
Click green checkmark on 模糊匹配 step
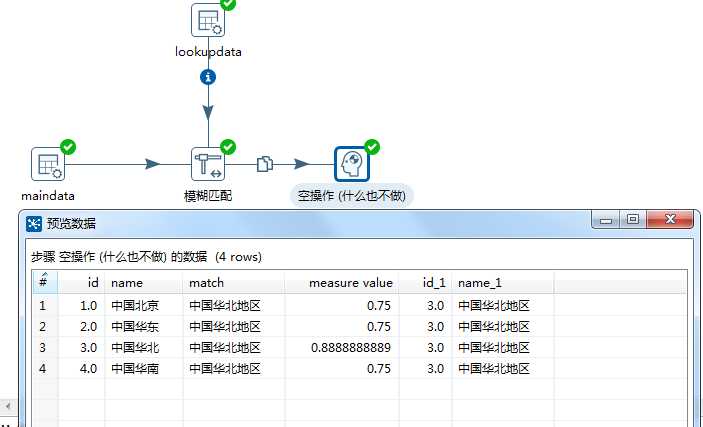[228, 147]
